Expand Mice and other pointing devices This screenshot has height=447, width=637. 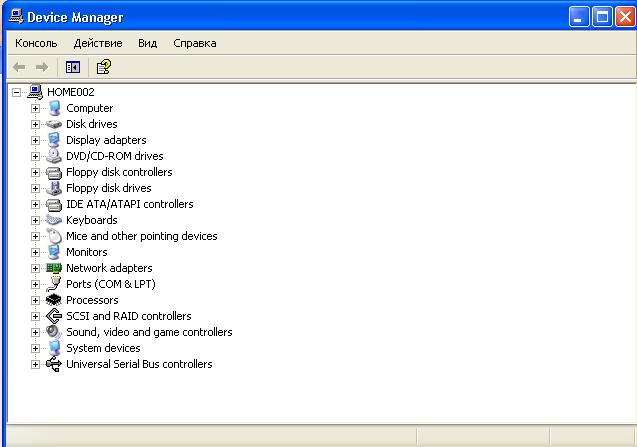(35, 236)
